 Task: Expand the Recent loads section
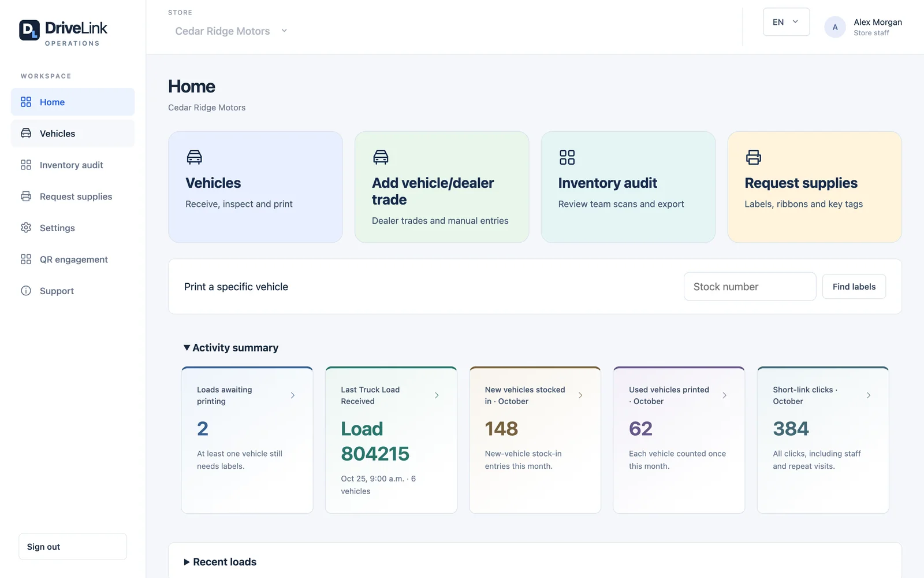pos(220,562)
